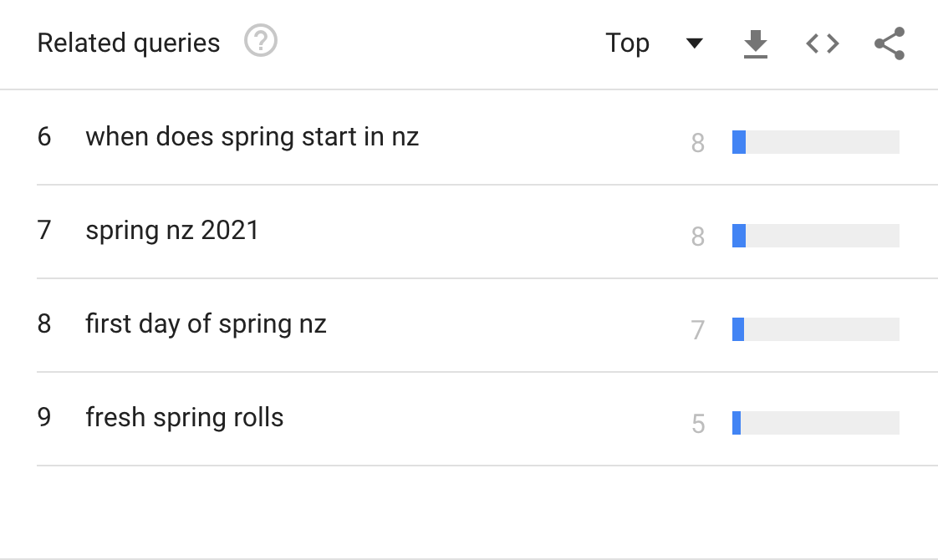This screenshot has height=560, width=938.
Task: Click rank number 9 in the list
Action: 44,417
